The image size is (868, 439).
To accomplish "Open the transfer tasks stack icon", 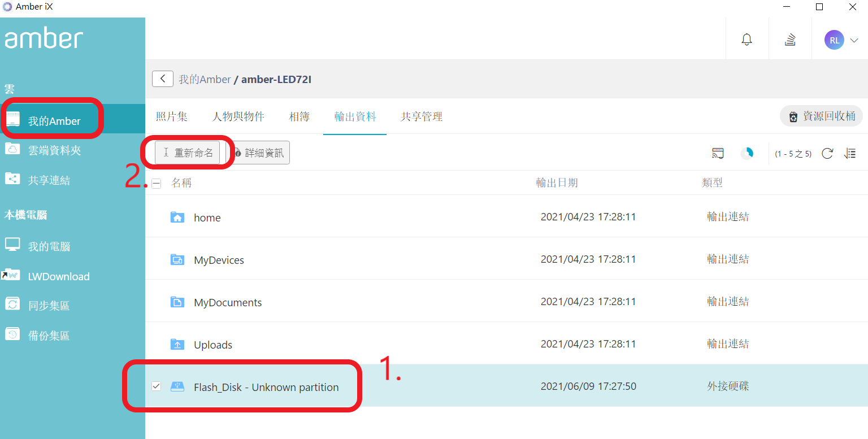I will (x=790, y=40).
